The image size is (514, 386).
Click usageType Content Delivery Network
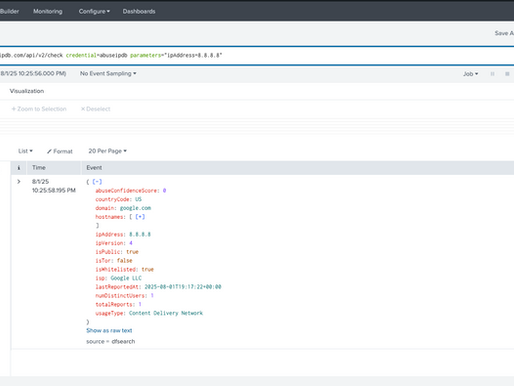(166, 313)
